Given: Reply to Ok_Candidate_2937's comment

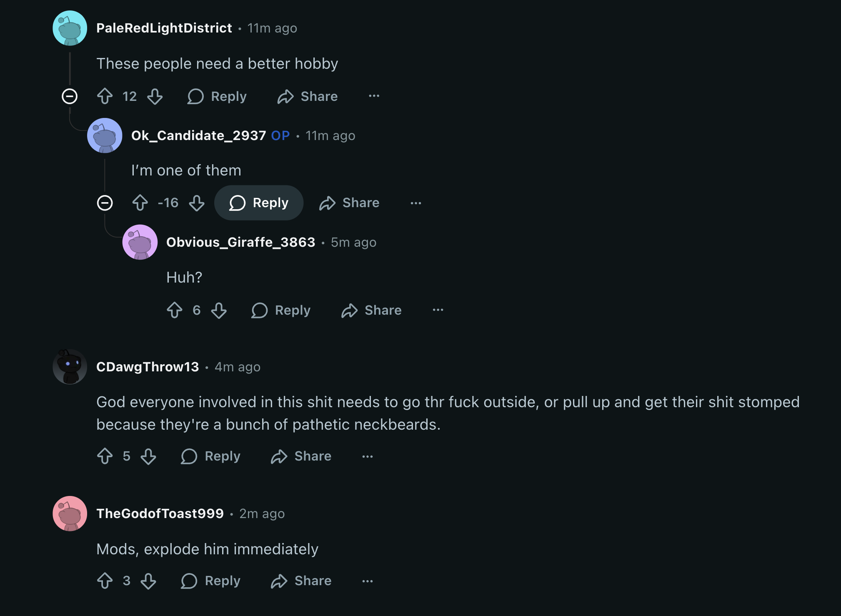Looking at the screenshot, I should coord(259,203).
